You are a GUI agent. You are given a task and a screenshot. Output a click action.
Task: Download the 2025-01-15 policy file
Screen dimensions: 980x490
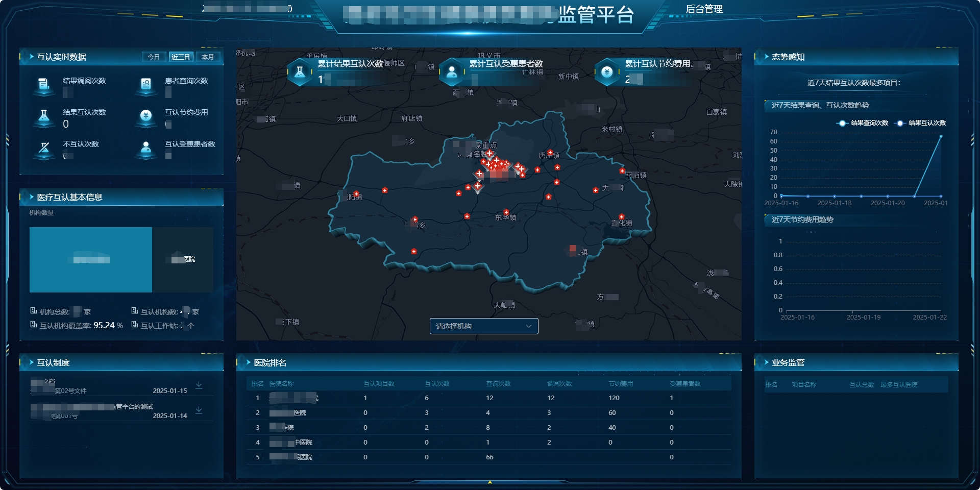[x=199, y=385]
